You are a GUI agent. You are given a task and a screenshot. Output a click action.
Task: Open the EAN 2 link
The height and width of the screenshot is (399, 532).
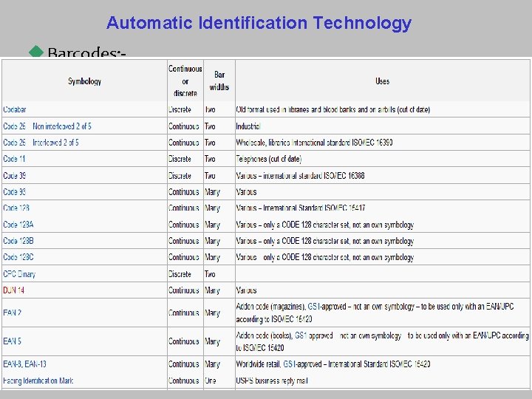[x=13, y=313]
